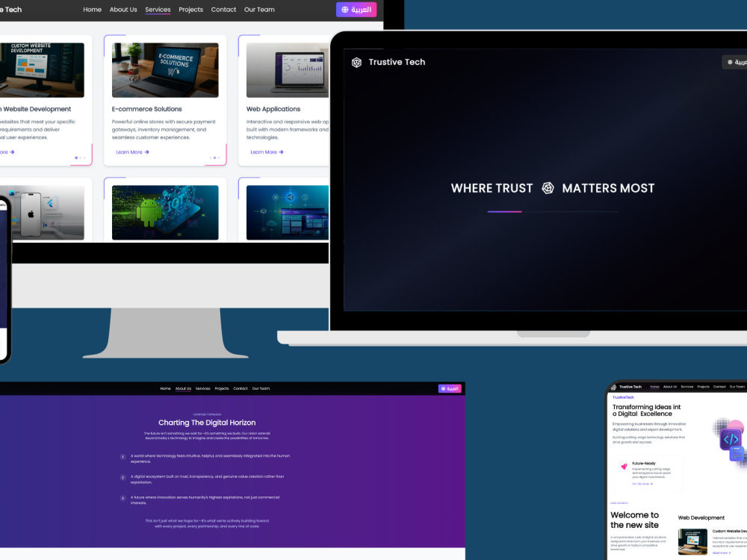Image resolution: width=747 pixels, height=560 pixels.
Task: Open the iPhone and Flutter mobile app image
Action: click(x=46, y=212)
